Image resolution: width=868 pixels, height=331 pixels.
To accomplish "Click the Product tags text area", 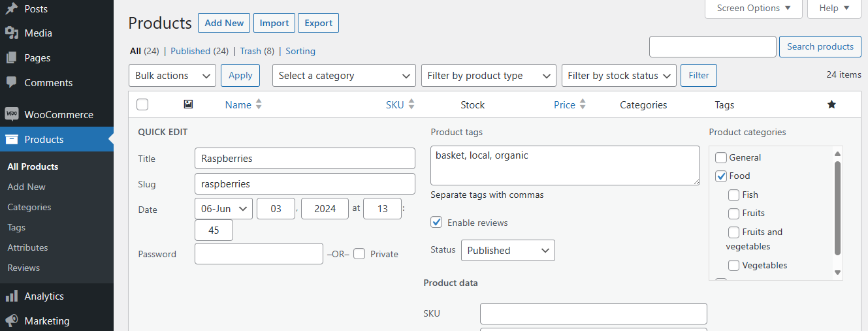I will coord(565,165).
